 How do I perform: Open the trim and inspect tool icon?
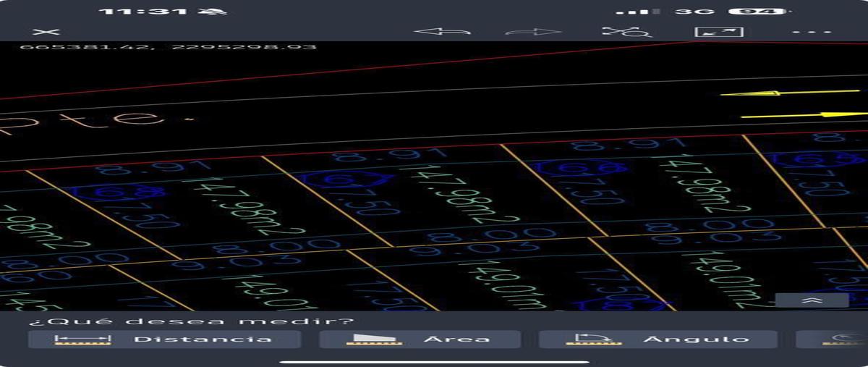tap(626, 32)
